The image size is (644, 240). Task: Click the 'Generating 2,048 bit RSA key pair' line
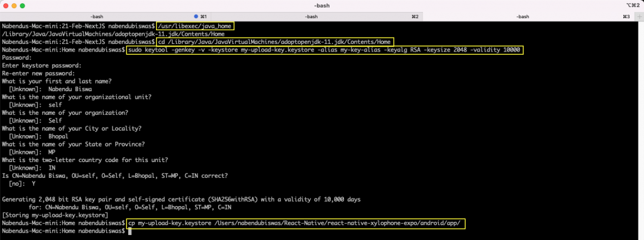181,199
